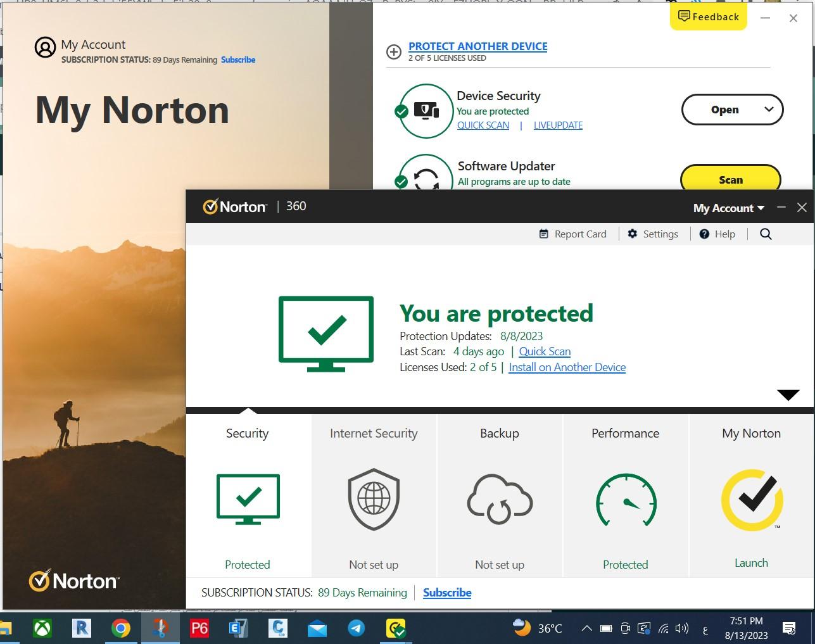Screen dimensions: 815x644
Task: Open Telegram from the taskbar
Action: (357, 628)
